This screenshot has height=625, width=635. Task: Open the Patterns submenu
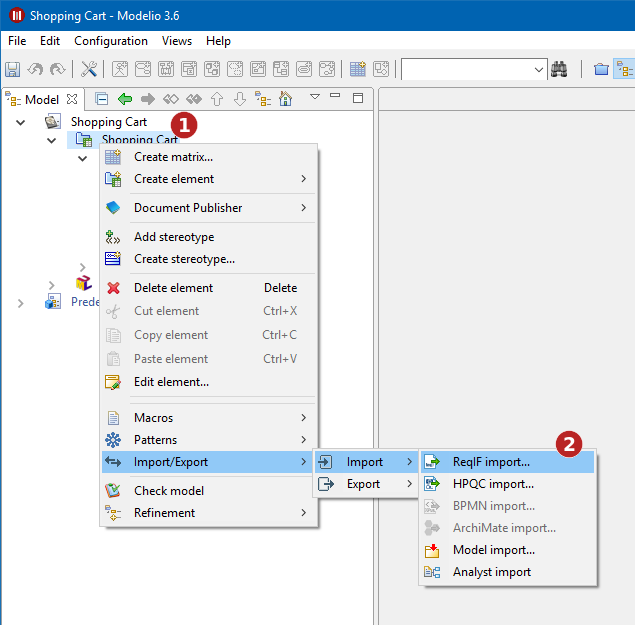tap(209, 439)
